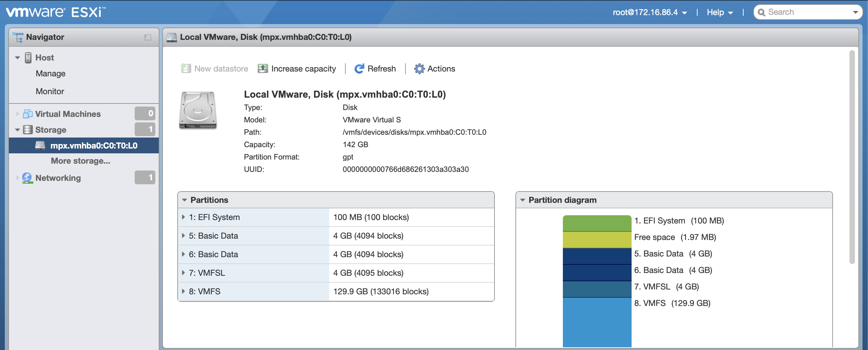Collapse the Partitions panel

185,200
